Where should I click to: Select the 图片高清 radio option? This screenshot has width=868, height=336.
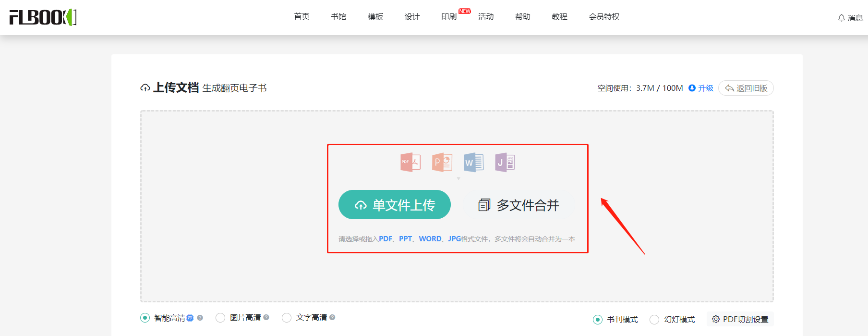220,318
